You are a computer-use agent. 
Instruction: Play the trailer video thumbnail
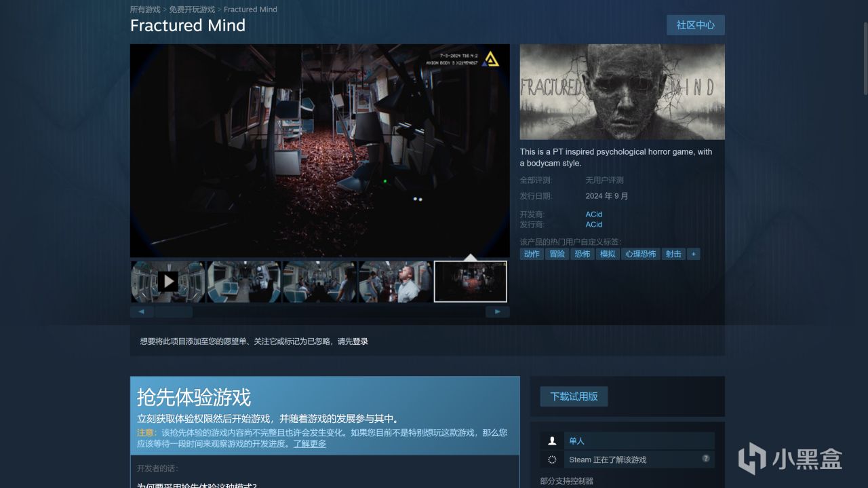(x=168, y=282)
